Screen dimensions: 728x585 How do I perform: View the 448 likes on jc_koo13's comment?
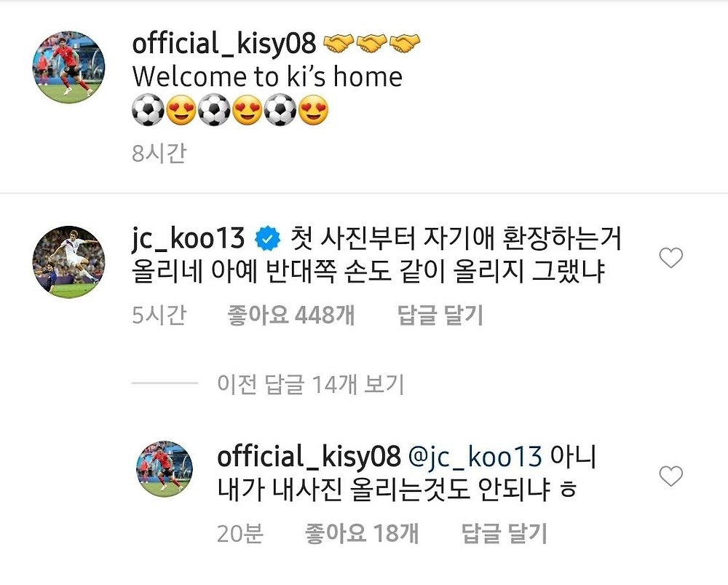(291, 315)
